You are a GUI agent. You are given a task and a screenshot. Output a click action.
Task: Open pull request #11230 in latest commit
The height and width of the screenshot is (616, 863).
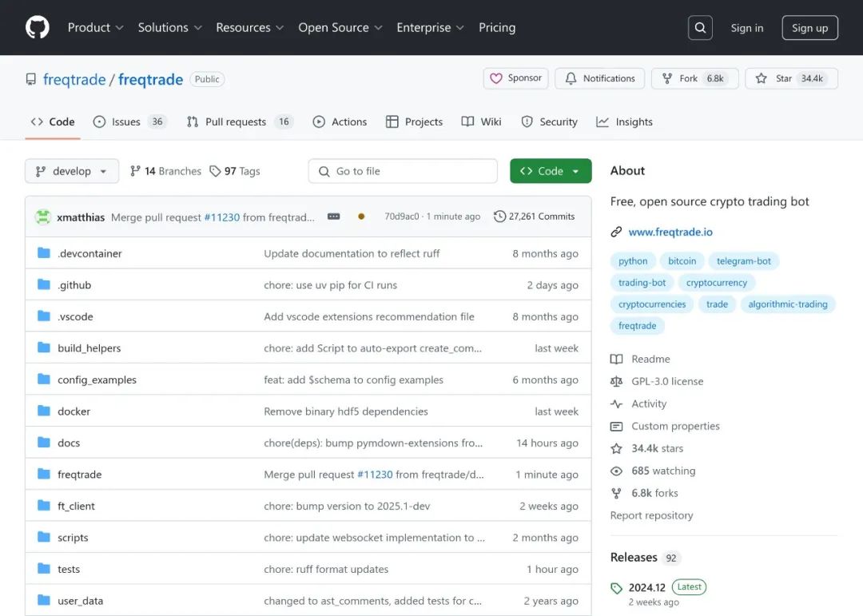(x=222, y=217)
